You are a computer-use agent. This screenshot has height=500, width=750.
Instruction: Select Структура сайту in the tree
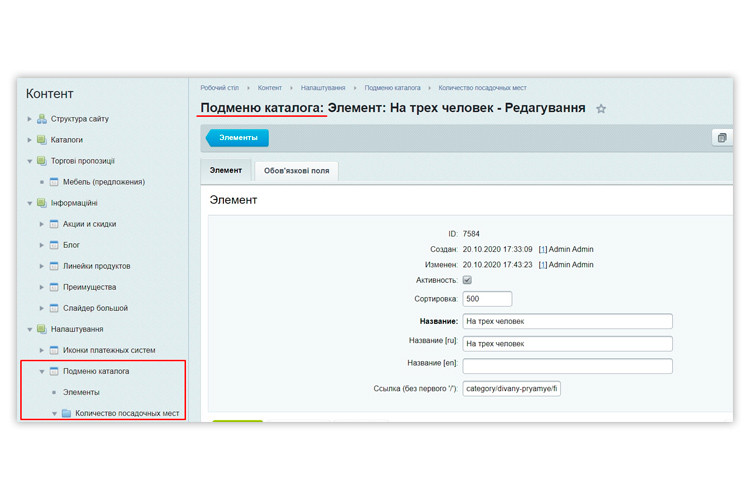point(80,119)
